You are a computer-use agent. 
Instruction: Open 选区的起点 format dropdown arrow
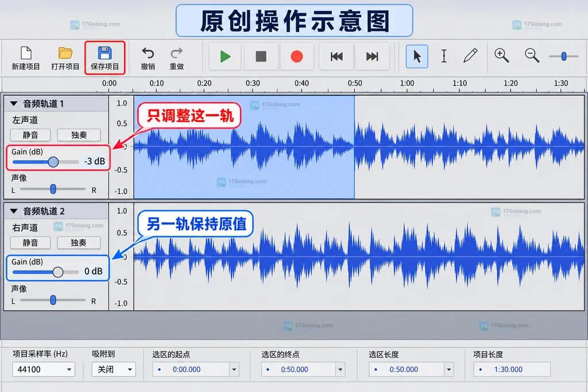click(234, 370)
